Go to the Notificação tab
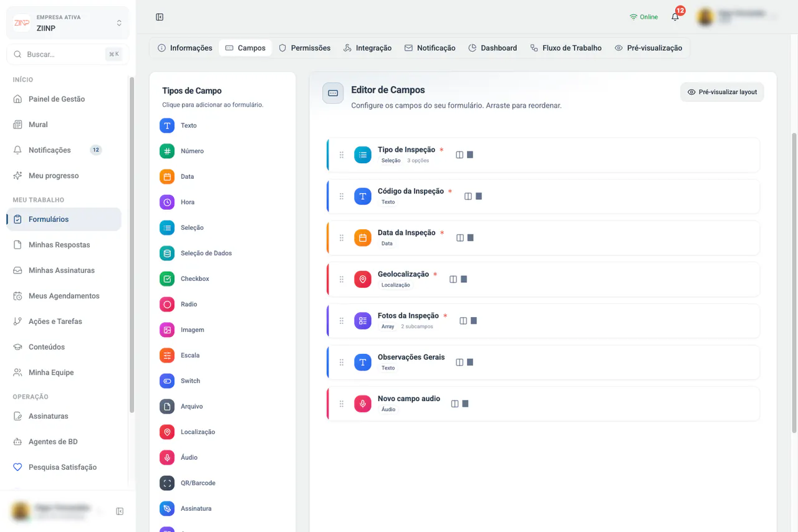798x532 pixels. click(x=430, y=48)
